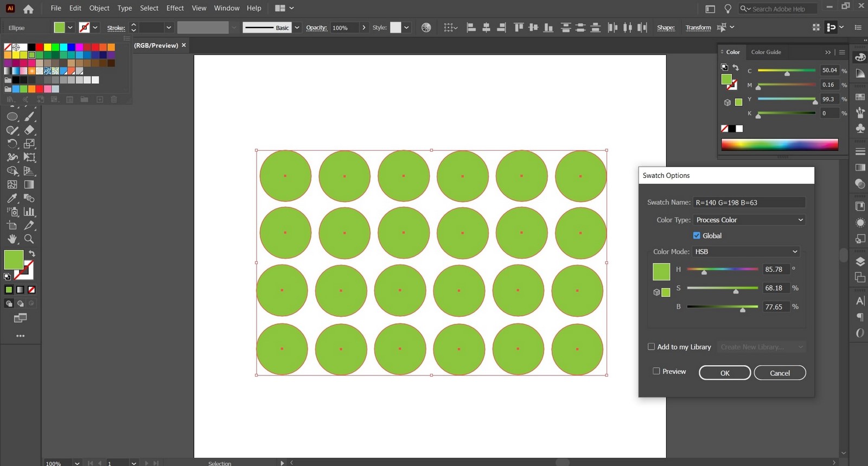Open the Effect menu
The width and height of the screenshot is (868, 466).
click(175, 8)
